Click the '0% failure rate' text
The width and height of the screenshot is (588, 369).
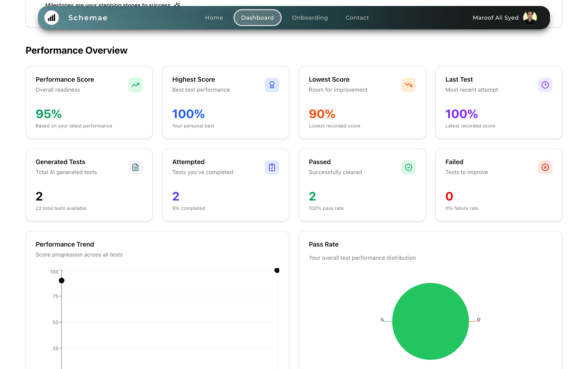point(462,208)
